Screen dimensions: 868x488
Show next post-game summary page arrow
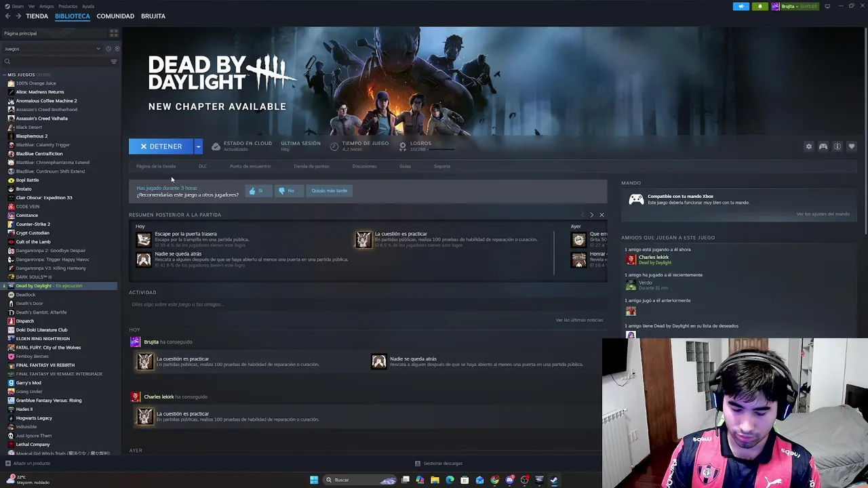click(x=591, y=215)
